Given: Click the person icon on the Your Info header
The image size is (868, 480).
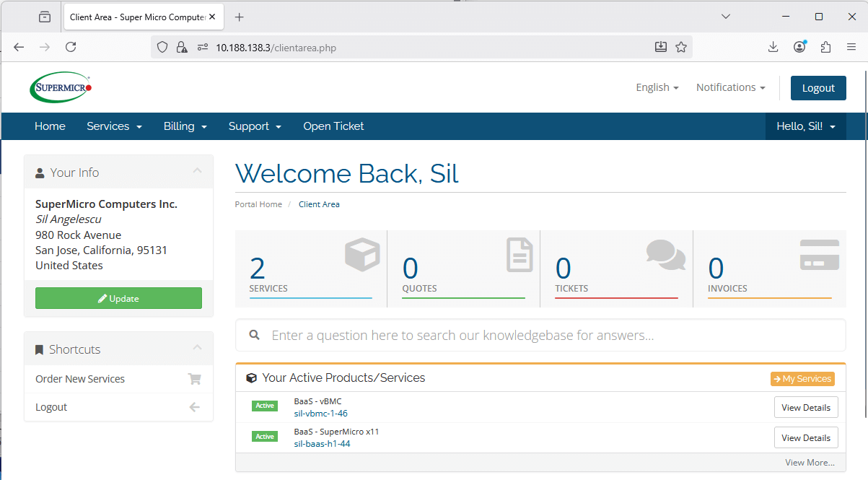Looking at the screenshot, I should pos(39,172).
